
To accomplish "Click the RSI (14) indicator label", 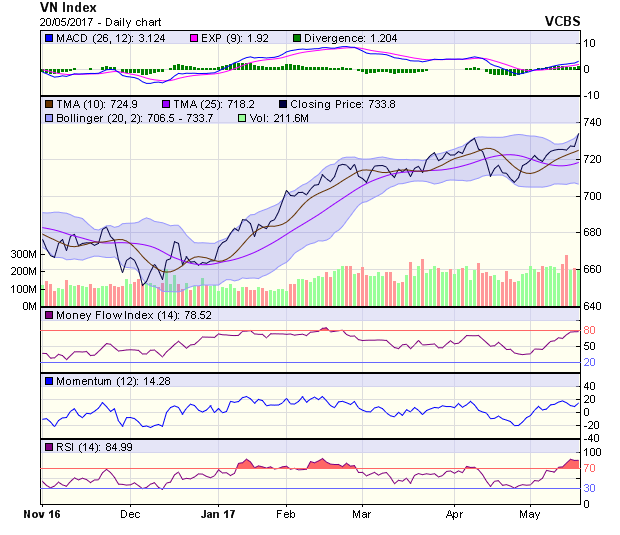I will [x=72, y=446].
